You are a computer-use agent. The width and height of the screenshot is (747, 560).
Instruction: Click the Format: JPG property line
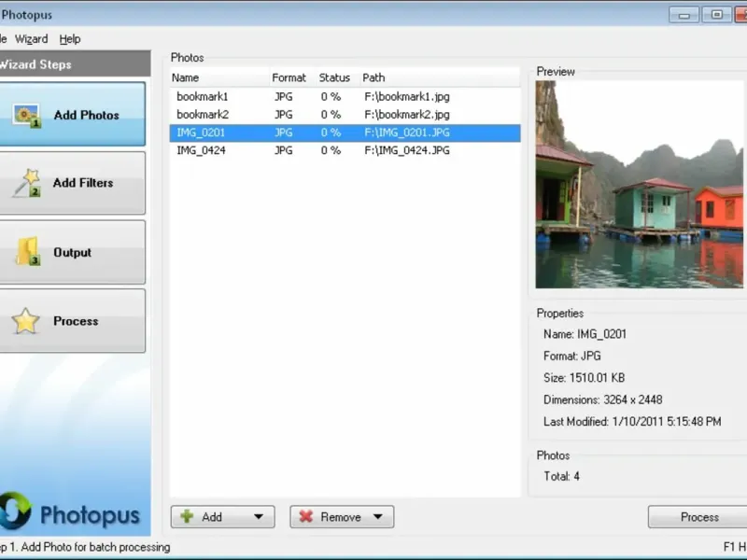(571, 357)
